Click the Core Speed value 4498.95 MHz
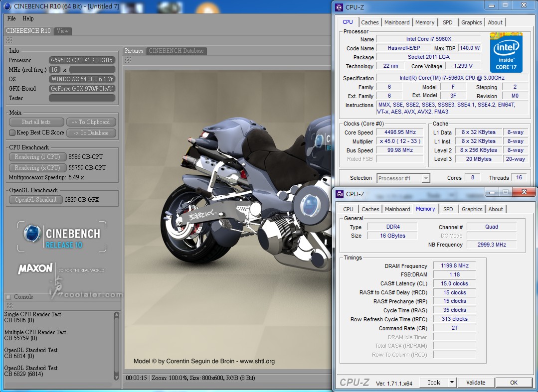This screenshot has width=538, height=392. click(400, 132)
